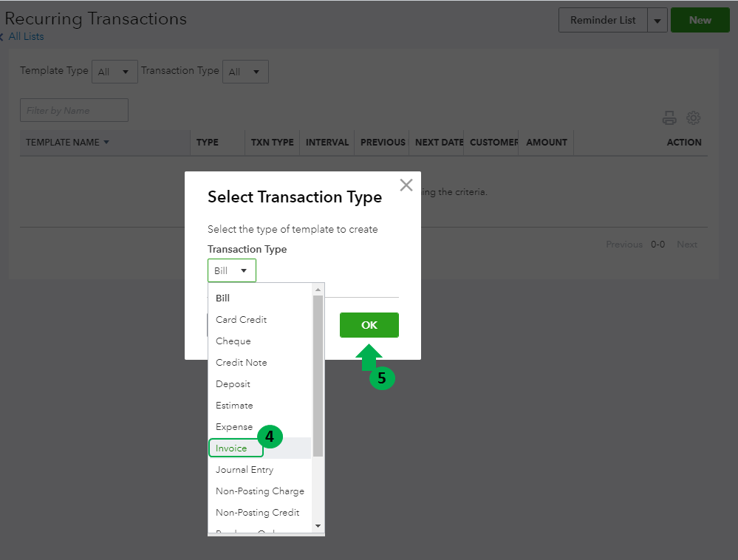Pick Cheque in the dropdown list
Viewport: 738px width, 560px height.
[233, 341]
